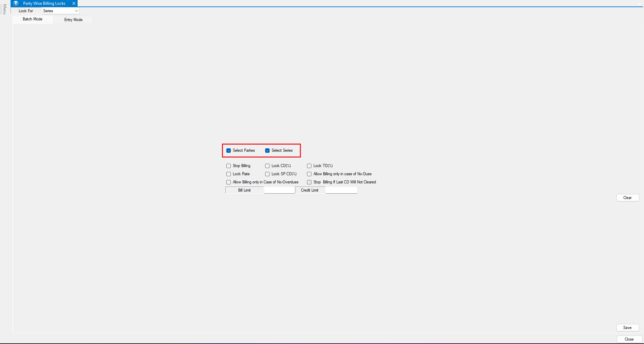Expand the Lock For dropdown
The image size is (644, 344).
pyautogui.click(x=76, y=11)
